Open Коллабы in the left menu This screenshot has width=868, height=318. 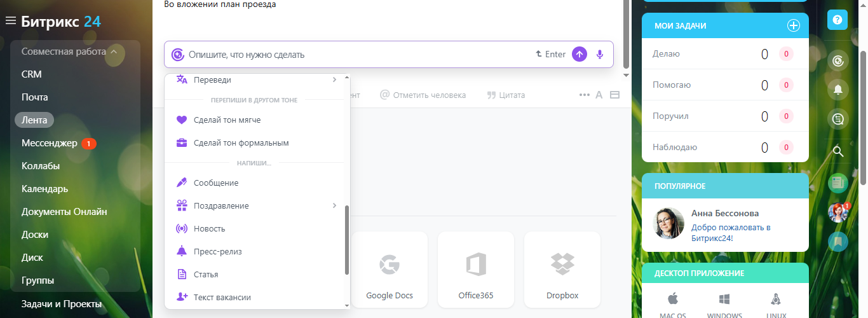click(x=41, y=165)
